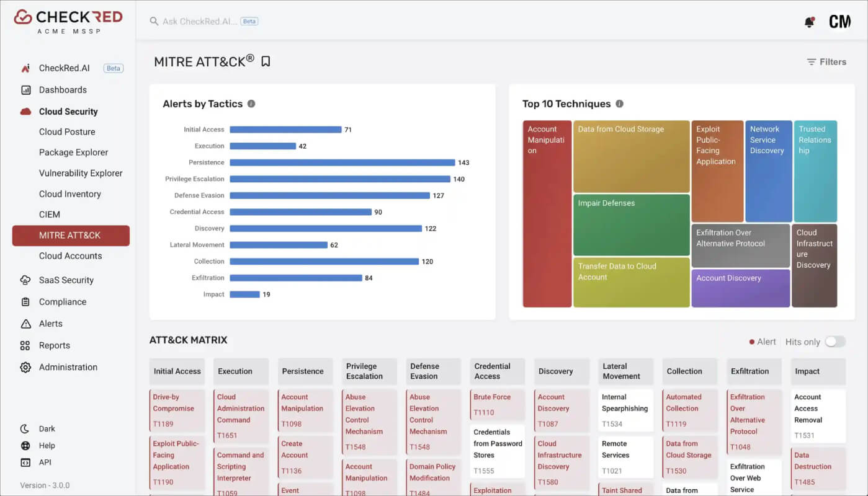The height and width of the screenshot is (496, 868).
Task: Show info for Top 10 Techniques
Action: (x=619, y=104)
